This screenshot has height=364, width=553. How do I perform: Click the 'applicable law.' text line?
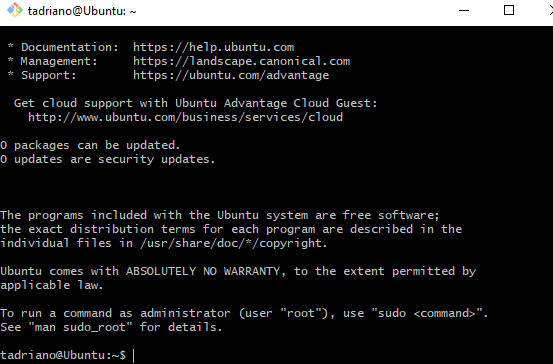[x=51, y=285]
